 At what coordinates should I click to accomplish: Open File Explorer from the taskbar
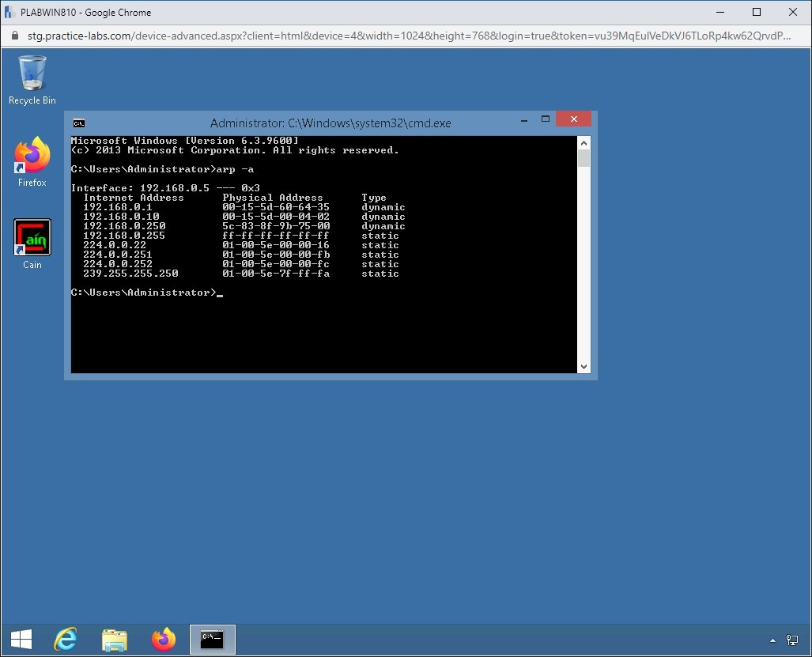[115, 639]
